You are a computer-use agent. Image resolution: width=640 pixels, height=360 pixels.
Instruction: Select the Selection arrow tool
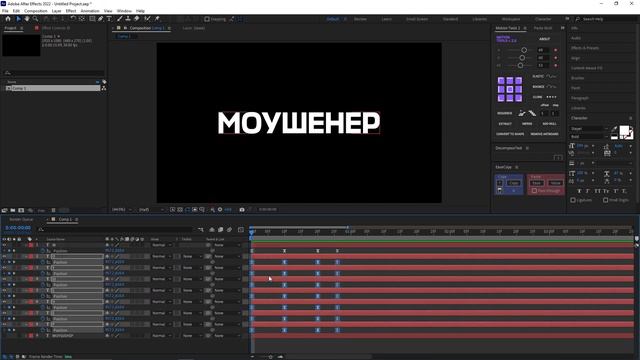(x=18, y=19)
